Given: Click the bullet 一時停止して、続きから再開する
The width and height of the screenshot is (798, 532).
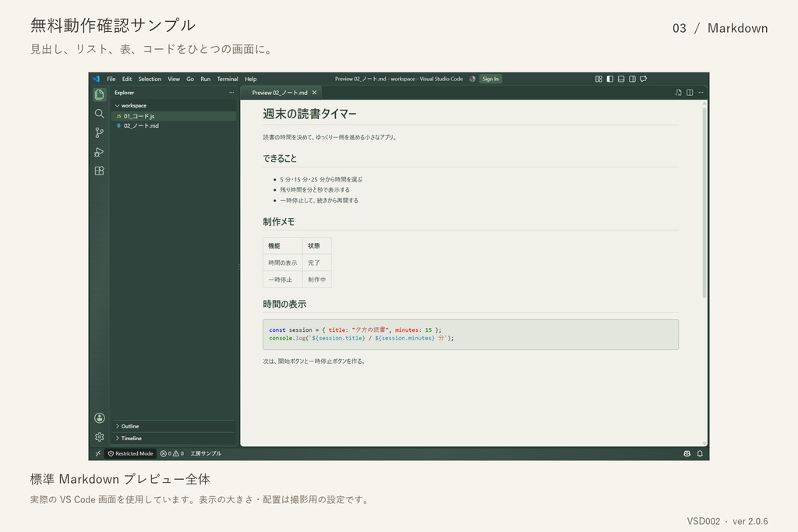Looking at the screenshot, I should pyautogui.click(x=319, y=200).
